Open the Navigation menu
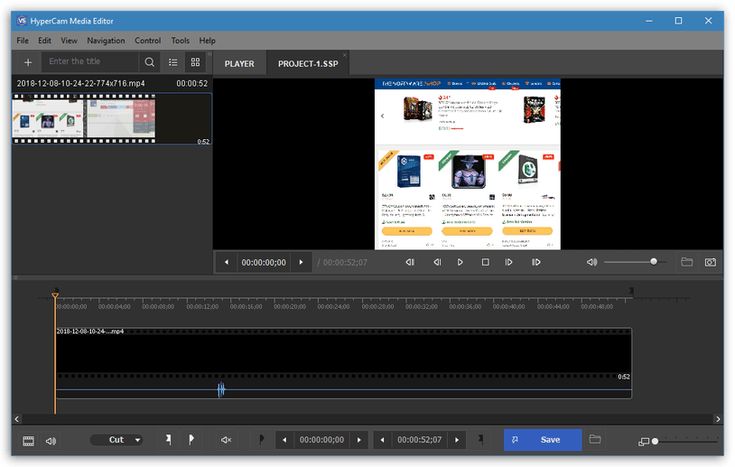This screenshot has height=467, width=735. click(106, 41)
